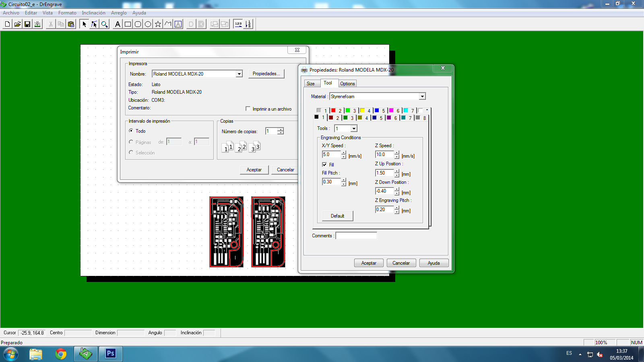Open Google Chrome from taskbar

coord(61,354)
